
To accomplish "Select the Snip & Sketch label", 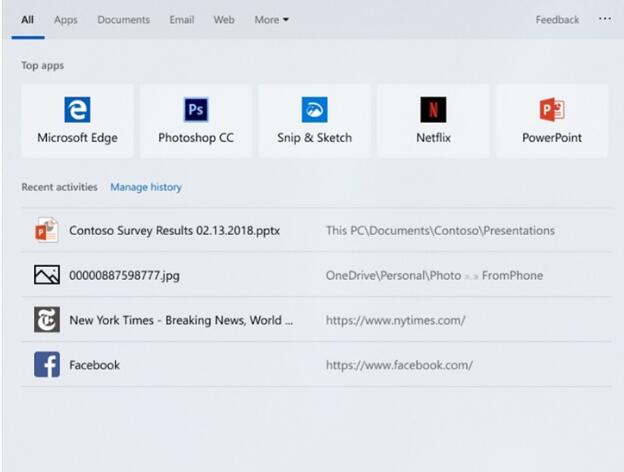I will pos(314,138).
